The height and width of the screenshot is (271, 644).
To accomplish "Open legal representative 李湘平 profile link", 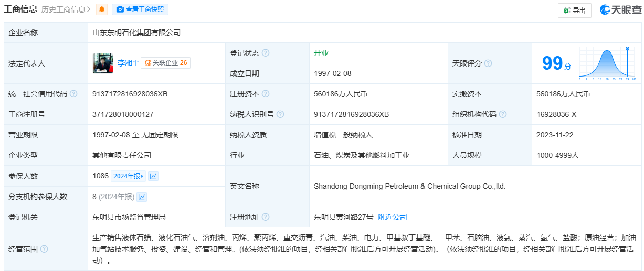I will [x=129, y=63].
